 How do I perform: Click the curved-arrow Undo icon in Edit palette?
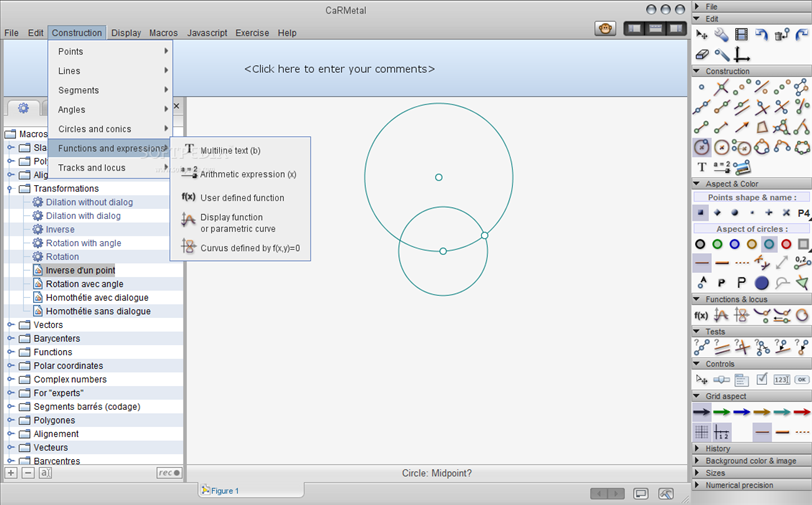tap(762, 35)
